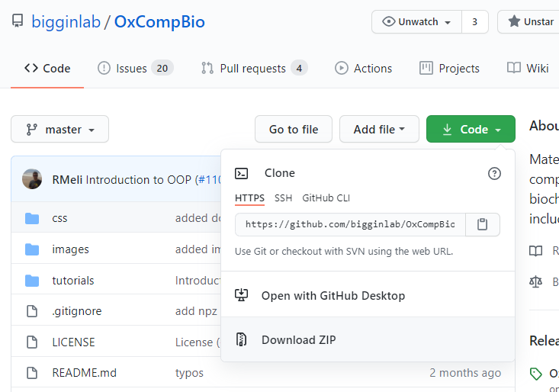This screenshot has width=559, height=392.
Task: Click the Clone help question mark icon
Action: [x=494, y=174]
